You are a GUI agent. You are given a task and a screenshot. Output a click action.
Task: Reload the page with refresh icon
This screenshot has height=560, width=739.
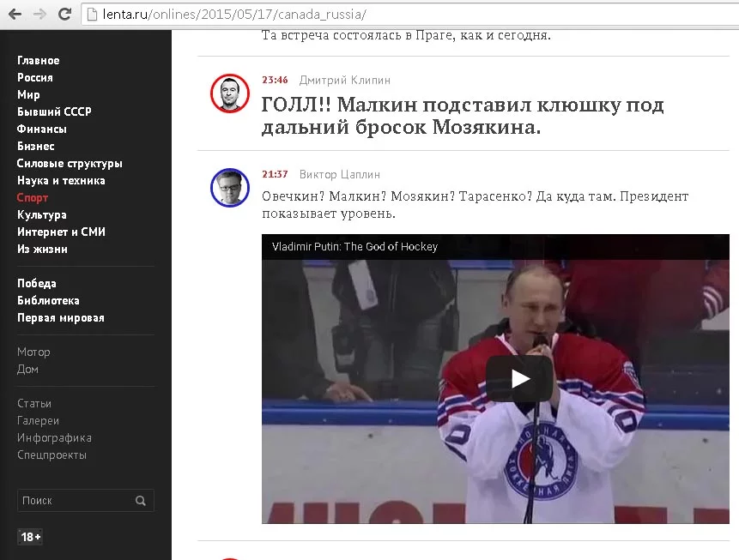pyautogui.click(x=64, y=14)
